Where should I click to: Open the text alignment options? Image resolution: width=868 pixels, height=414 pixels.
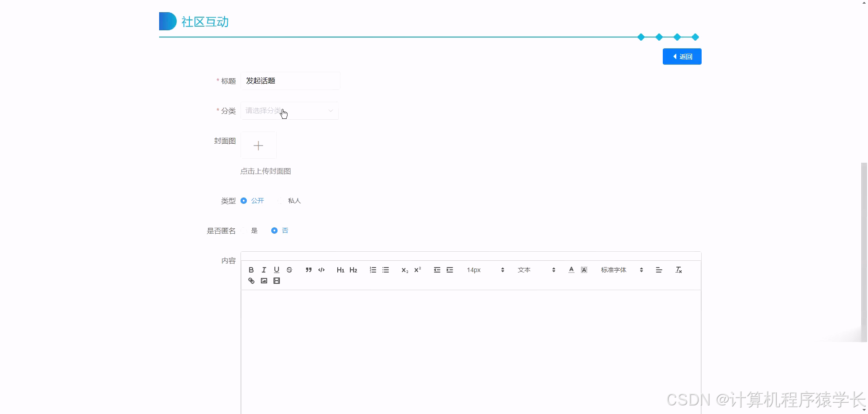pyautogui.click(x=659, y=270)
